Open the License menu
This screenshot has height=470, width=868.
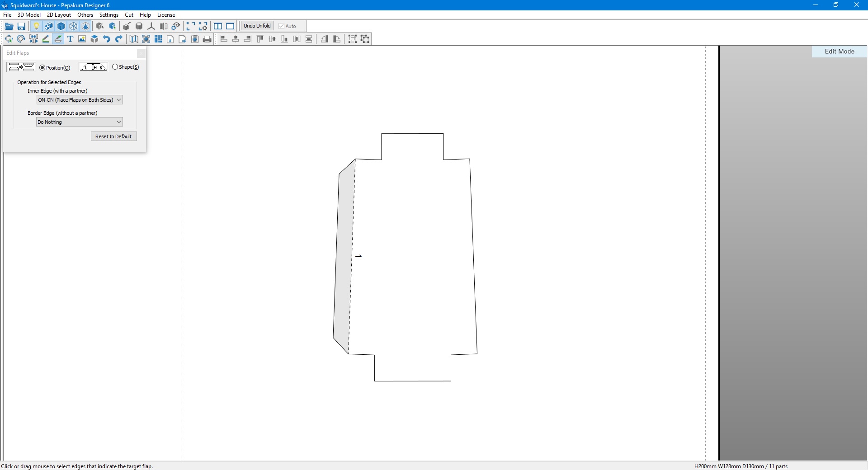166,15
